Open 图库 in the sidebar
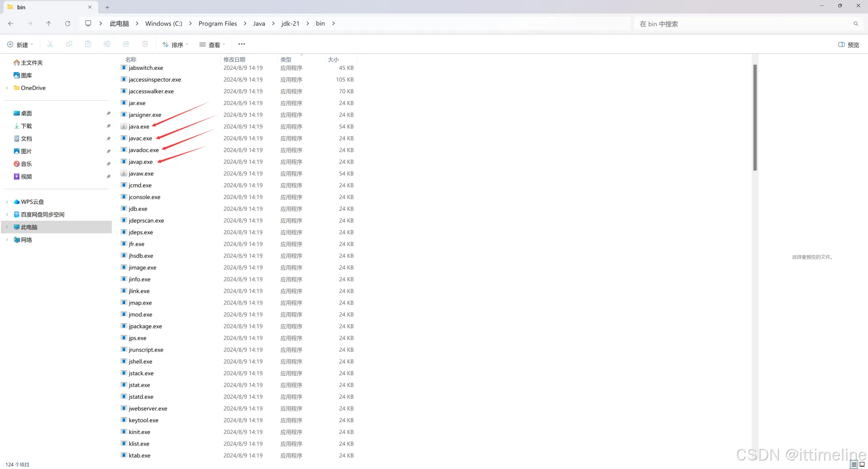Screen dimensions: 868x469 (x=23, y=75)
